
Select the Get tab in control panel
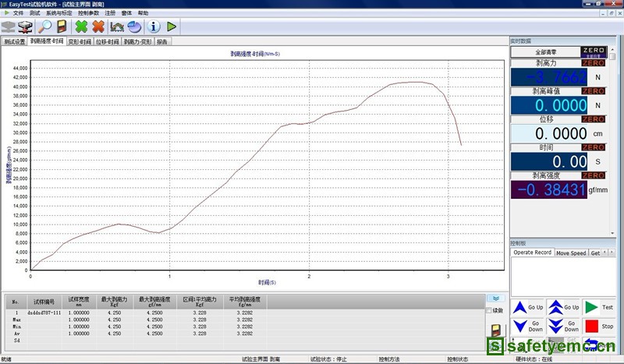(x=595, y=253)
